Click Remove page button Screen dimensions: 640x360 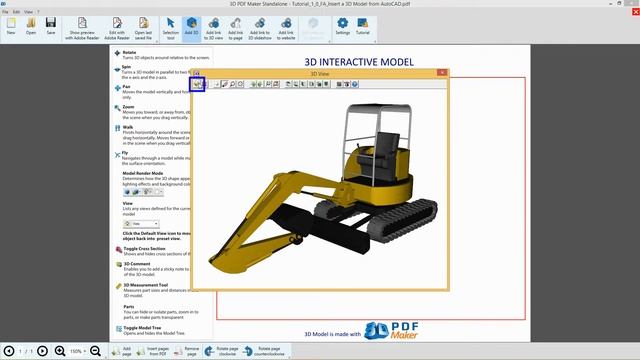[187, 351]
